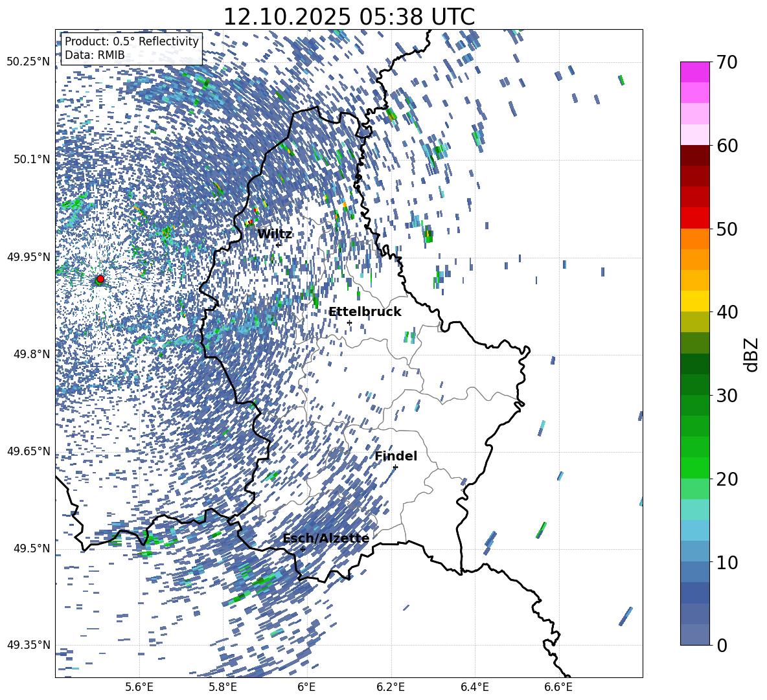Click the title 12.10.2025 05:38 UTC
This screenshot has height=700, width=767.
(x=349, y=17)
